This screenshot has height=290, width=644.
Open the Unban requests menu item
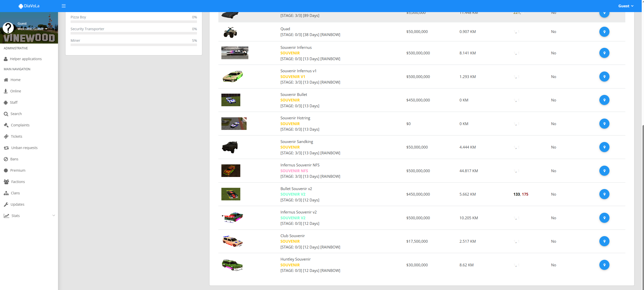coord(24,148)
